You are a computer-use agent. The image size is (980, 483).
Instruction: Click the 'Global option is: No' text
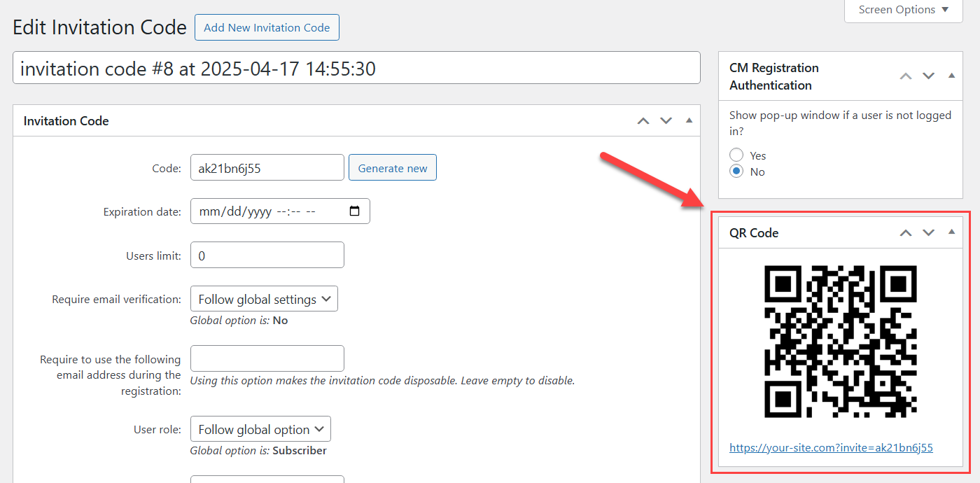239,320
